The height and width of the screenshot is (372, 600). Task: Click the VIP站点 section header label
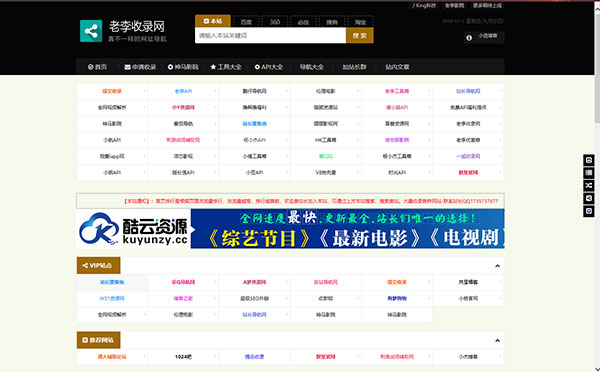[x=98, y=265]
